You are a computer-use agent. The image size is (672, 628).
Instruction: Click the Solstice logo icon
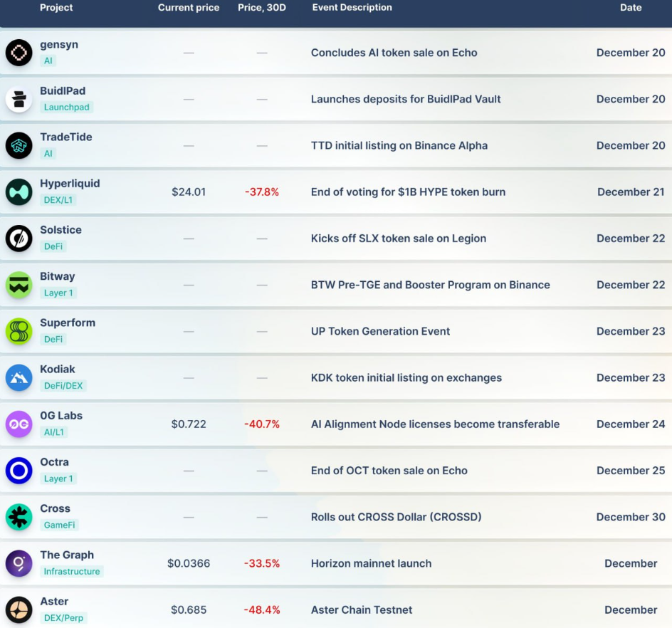(19, 239)
